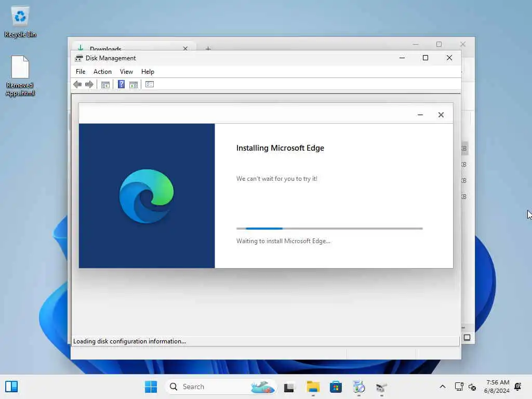Click the network status tray icon

[x=459, y=387]
